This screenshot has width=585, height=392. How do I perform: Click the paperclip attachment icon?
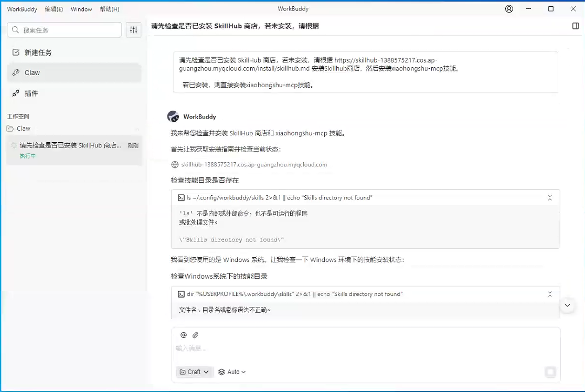coord(196,335)
